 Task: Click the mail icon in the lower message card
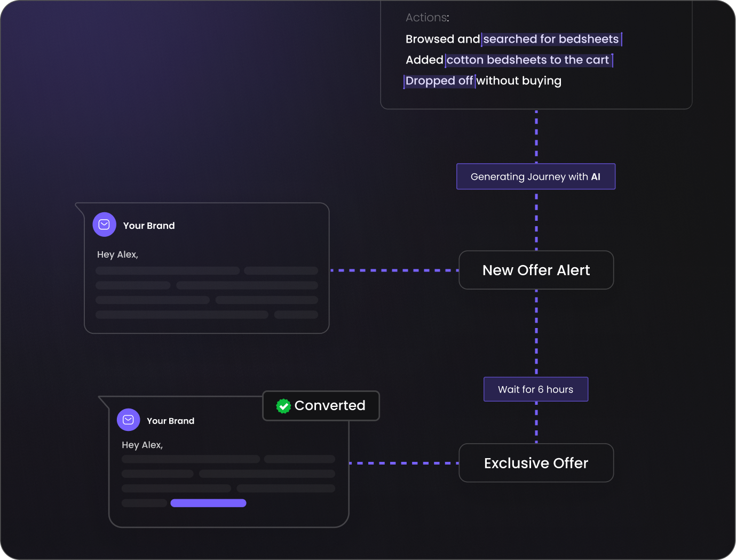coord(128,420)
